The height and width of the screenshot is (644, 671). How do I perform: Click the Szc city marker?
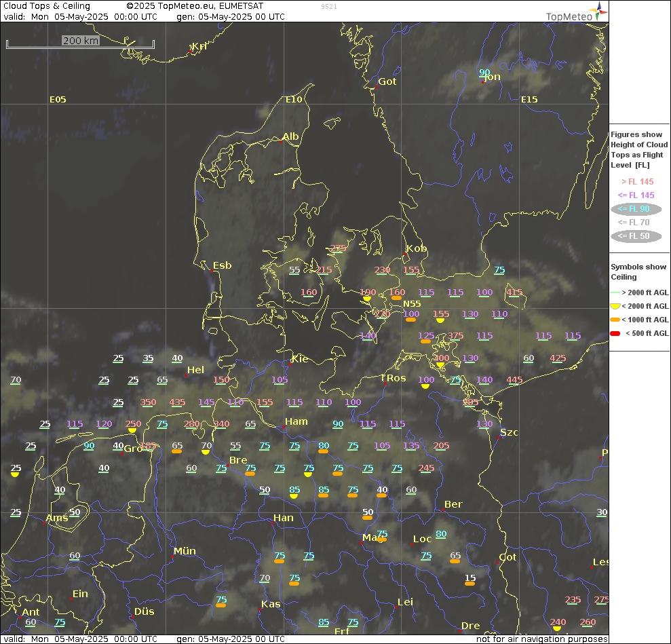coord(499,437)
